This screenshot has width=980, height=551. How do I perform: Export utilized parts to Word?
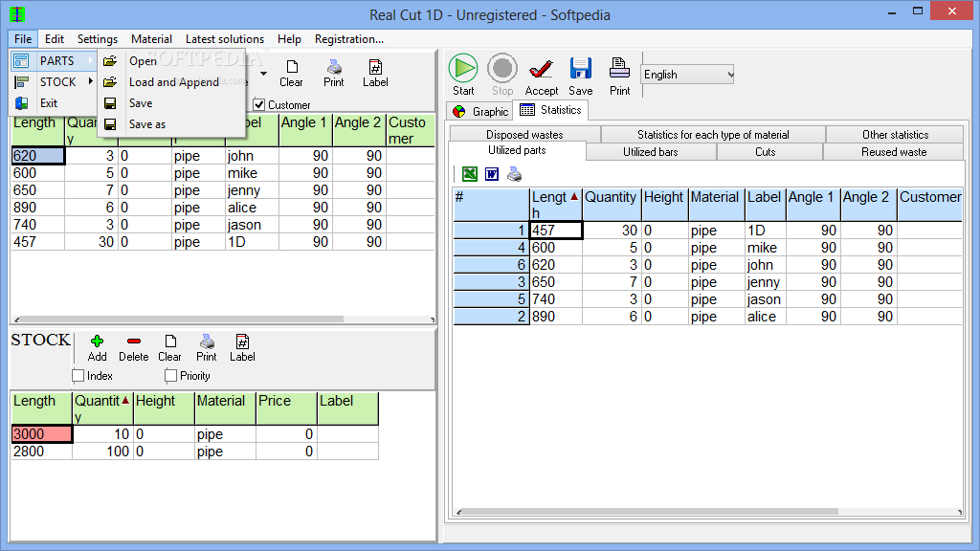pyautogui.click(x=492, y=174)
